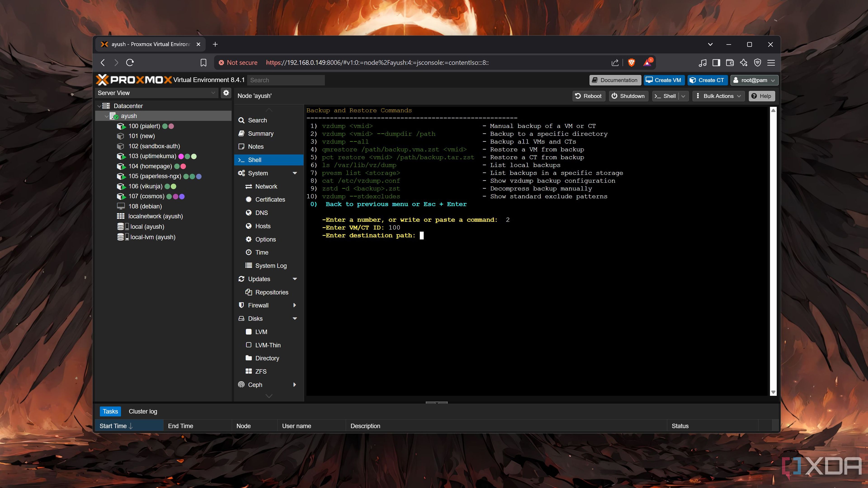868x488 pixels.
Task: Open Certificates settings
Action: [x=270, y=199]
